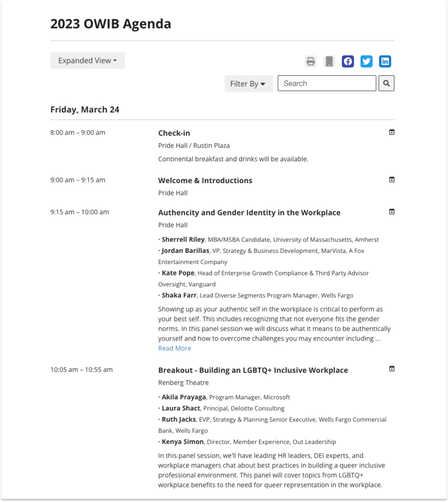Click the print agenda icon
448x502 pixels.
311,61
